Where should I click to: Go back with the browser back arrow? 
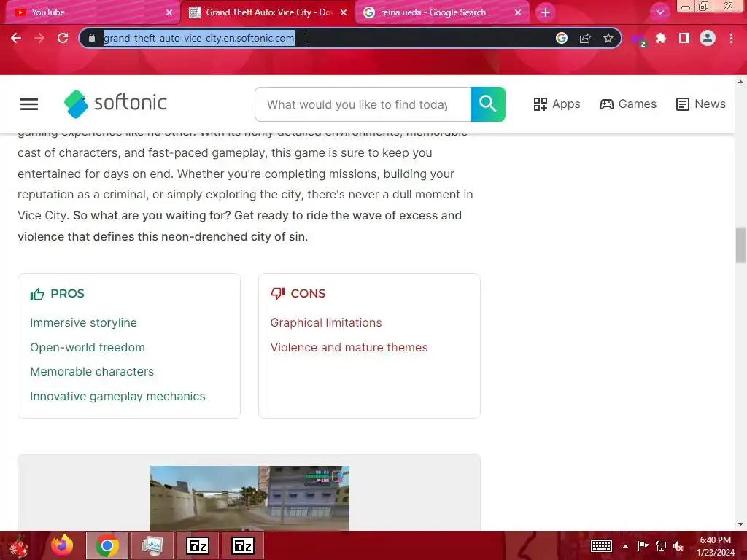[16, 38]
